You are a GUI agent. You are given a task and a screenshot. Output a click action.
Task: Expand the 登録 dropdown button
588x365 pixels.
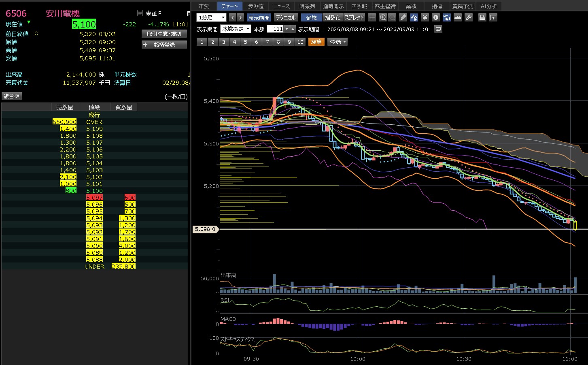coord(338,42)
